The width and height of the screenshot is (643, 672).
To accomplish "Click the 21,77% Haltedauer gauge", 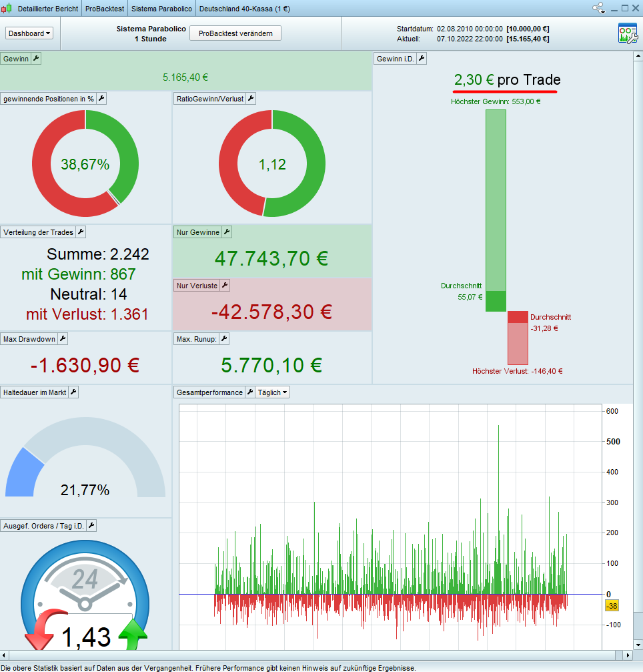I will click(x=85, y=457).
